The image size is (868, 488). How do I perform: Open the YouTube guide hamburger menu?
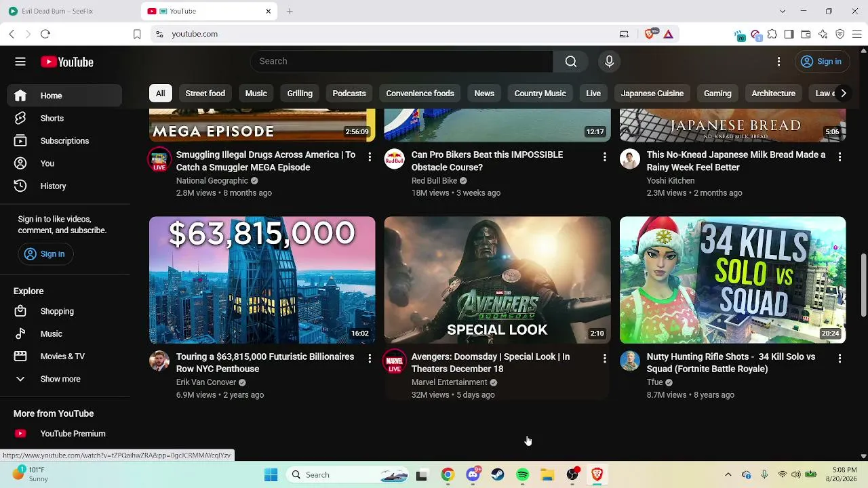(x=20, y=62)
